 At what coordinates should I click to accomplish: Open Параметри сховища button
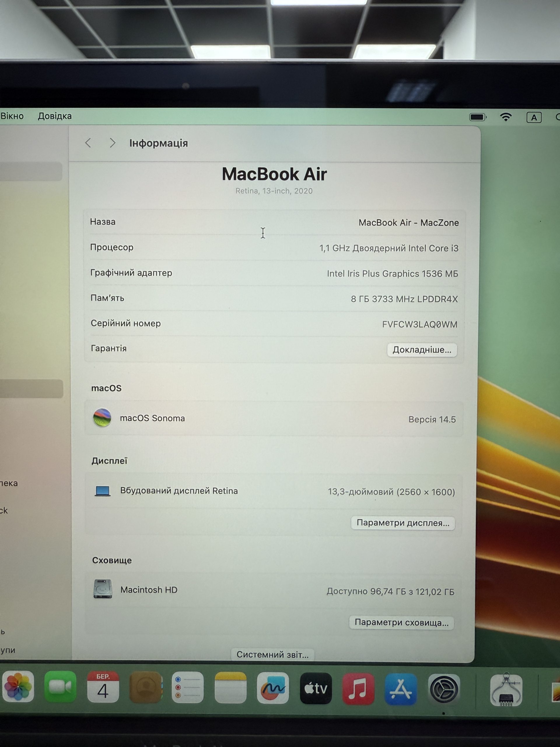click(x=402, y=622)
